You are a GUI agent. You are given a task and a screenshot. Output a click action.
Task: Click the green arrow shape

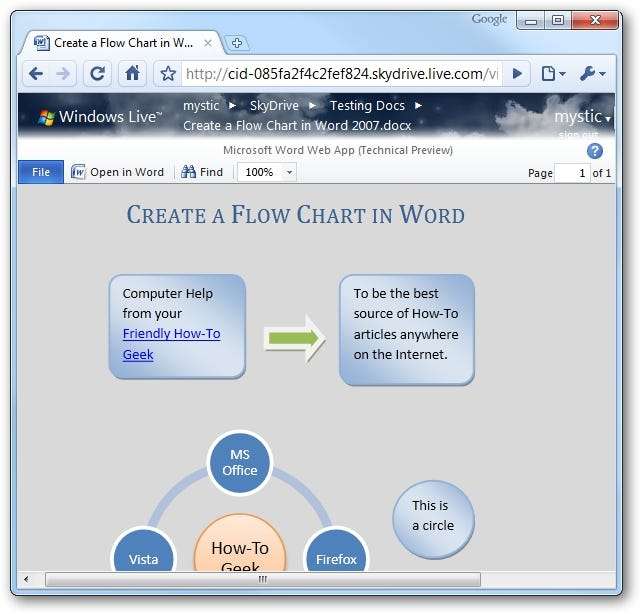tap(295, 338)
